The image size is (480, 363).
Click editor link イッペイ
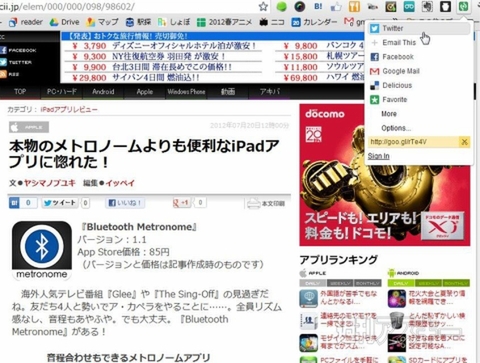(120, 183)
